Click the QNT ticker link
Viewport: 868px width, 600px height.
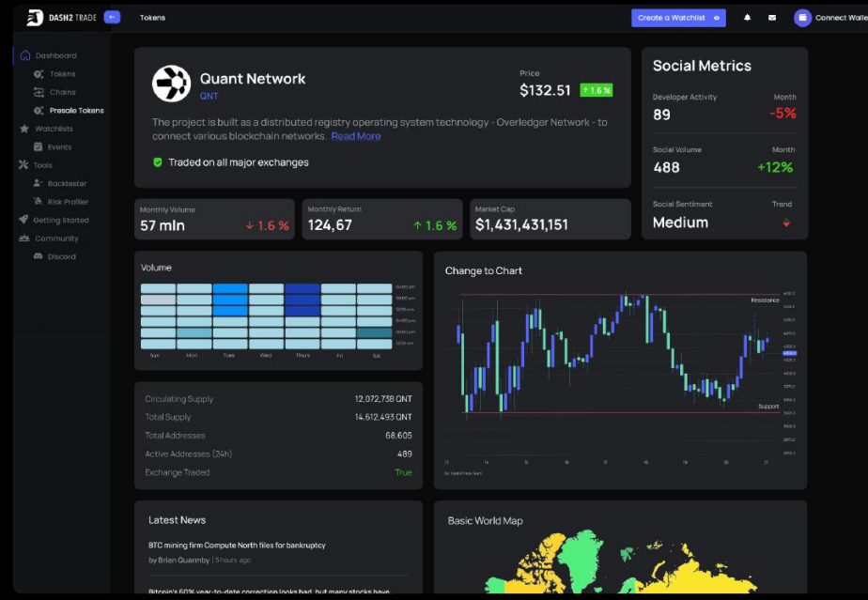(x=209, y=96)
